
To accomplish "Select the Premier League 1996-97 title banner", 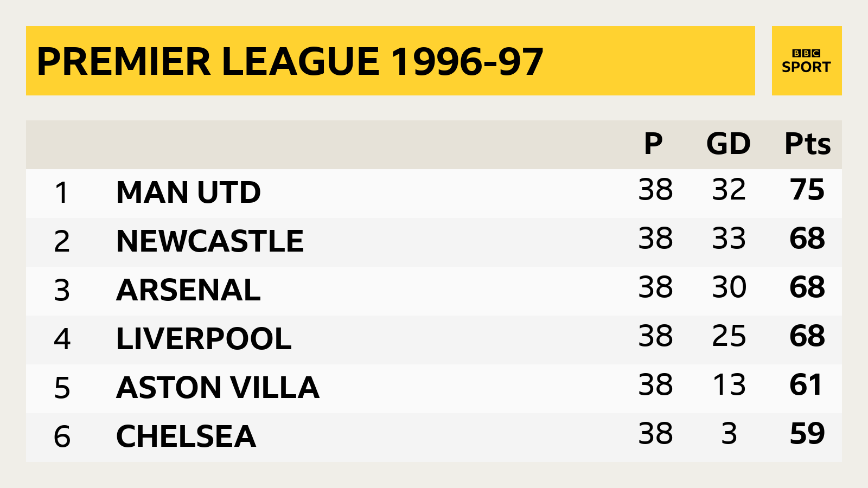I will (x=391, y=61).
